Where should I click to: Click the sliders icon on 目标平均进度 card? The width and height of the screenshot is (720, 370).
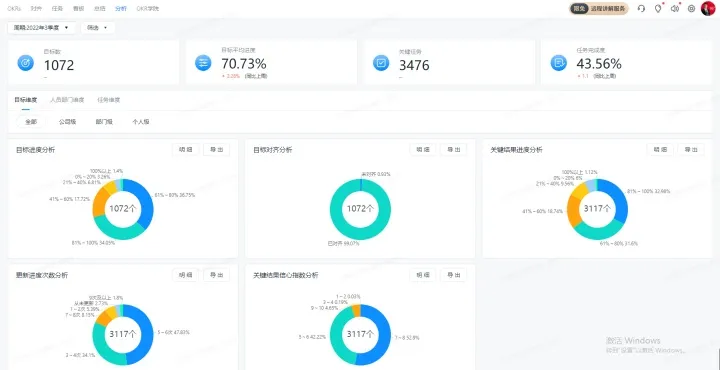[203, 62]
